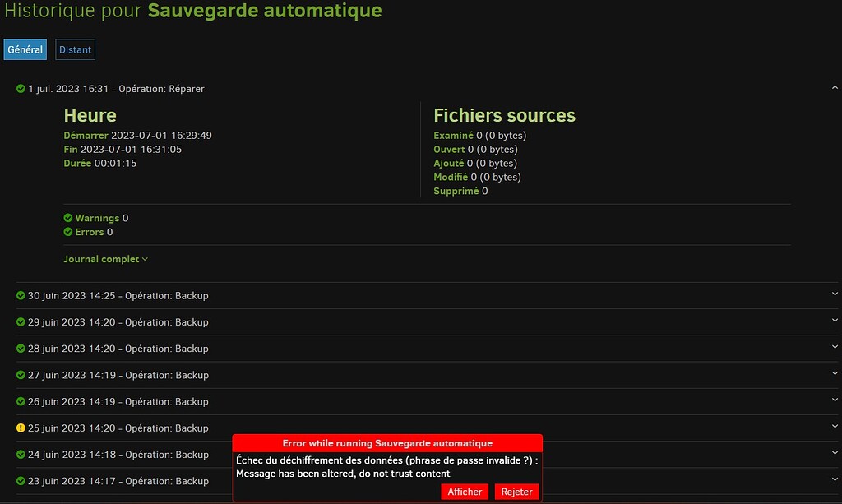Screen dimensions: 842x504
Task: Click green check icon next to Errors
Action: coord(68,232)
